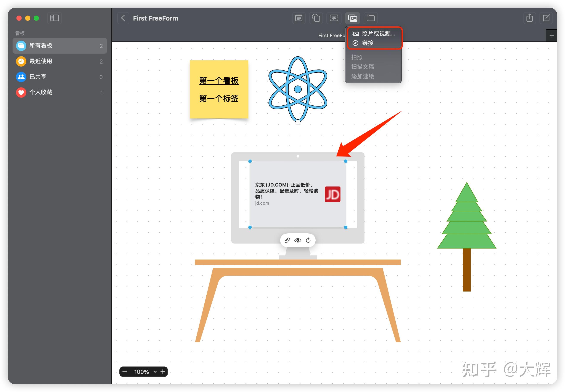Image resolution: width=565 pixels, height=392 pixels.
Task: Zoom out with the minus control
Action: (125, 372)
